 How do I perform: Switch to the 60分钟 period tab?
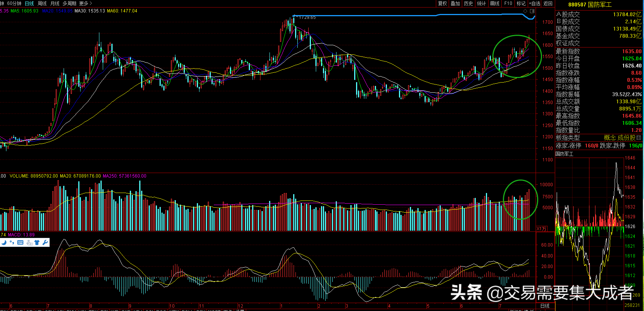coord(14,3)
